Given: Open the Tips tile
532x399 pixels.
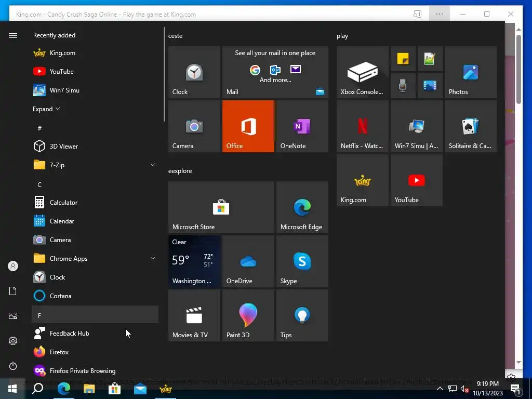Looking at the screenshot, I should coord(302,315).
